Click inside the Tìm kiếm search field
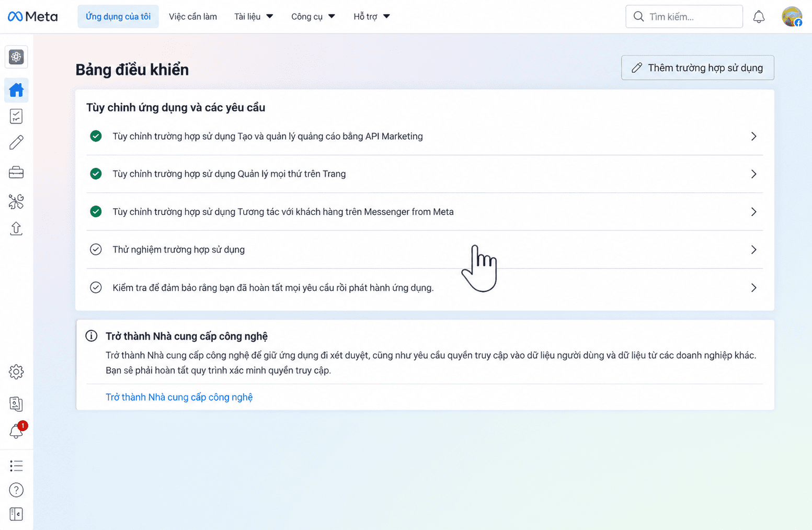This screenshot has width=812, height=530. click(684, 17)
